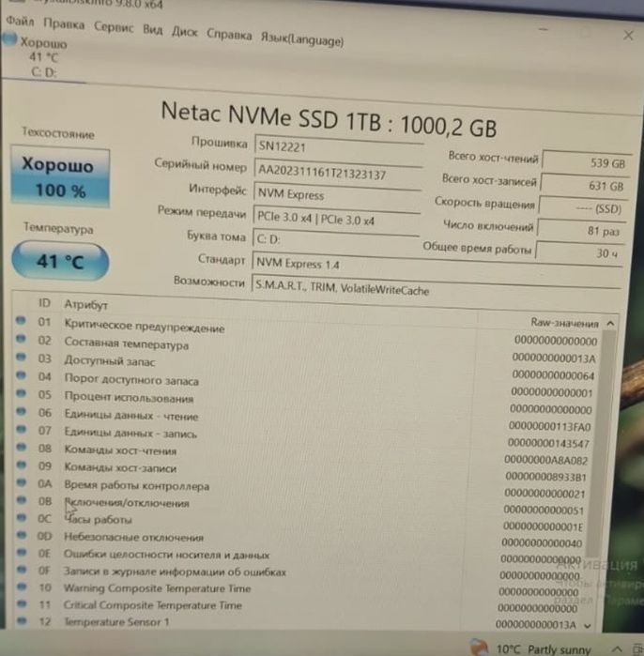Screen dimensions: 644x656
Task: Click status dot for Процент использования
Action: (21, 393)
